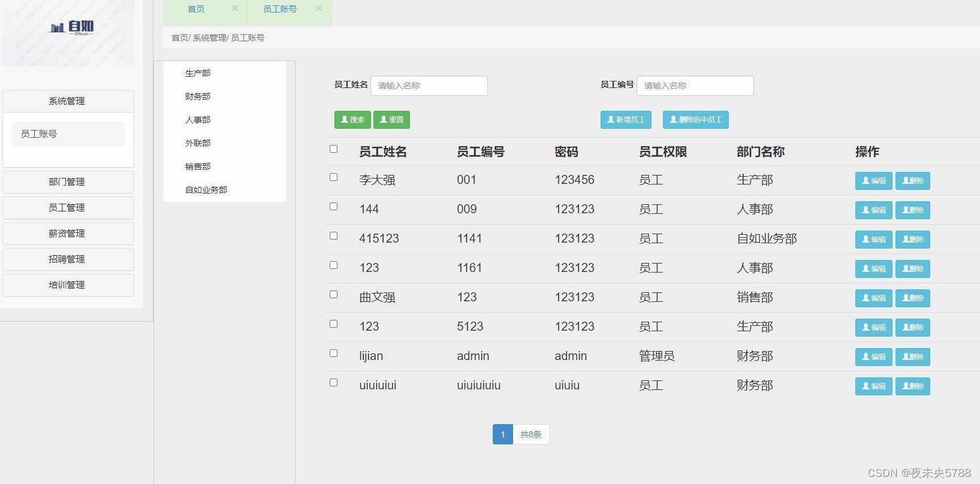980x484 pixels.
Task: Expand the 员工管理 menu section
Action: (x=68, y=208)
